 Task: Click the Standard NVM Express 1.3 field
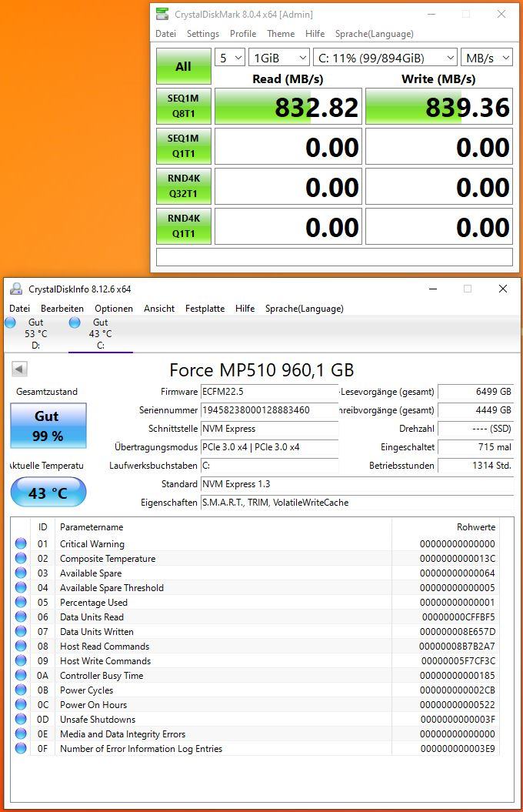click(x=357, y=484)
